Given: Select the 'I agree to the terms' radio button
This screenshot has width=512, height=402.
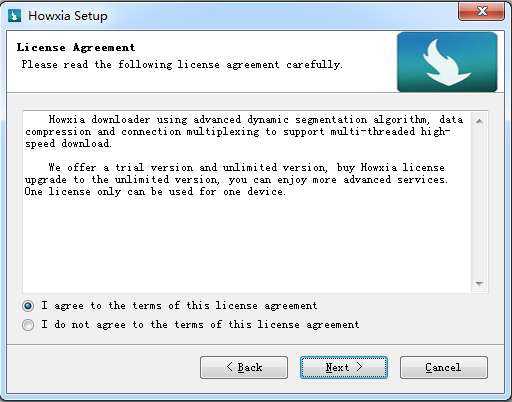Looking at the screenshot, I should tap(28, 306).
